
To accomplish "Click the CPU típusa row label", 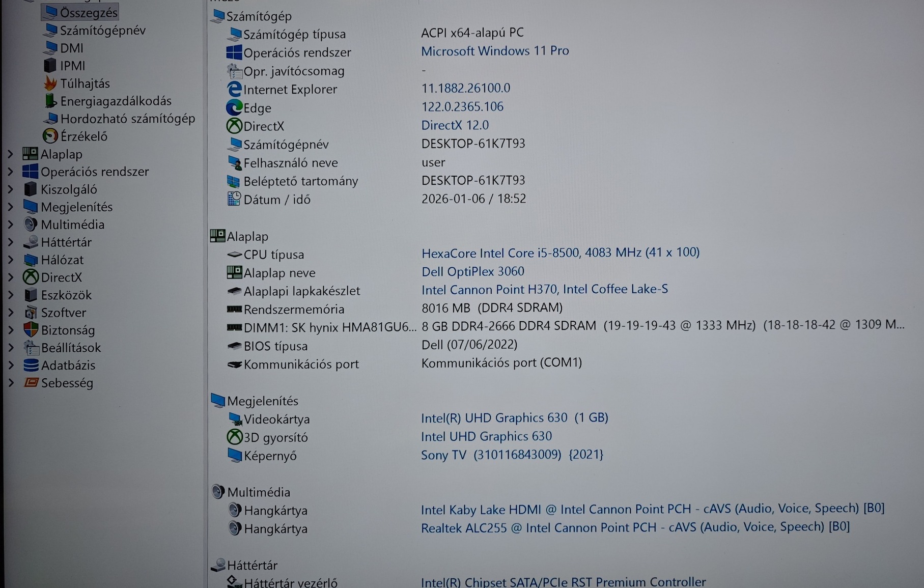I will 274,254.
